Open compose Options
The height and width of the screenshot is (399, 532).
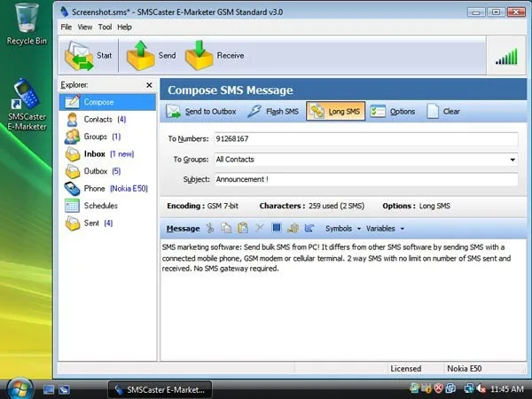click(393, 112)
